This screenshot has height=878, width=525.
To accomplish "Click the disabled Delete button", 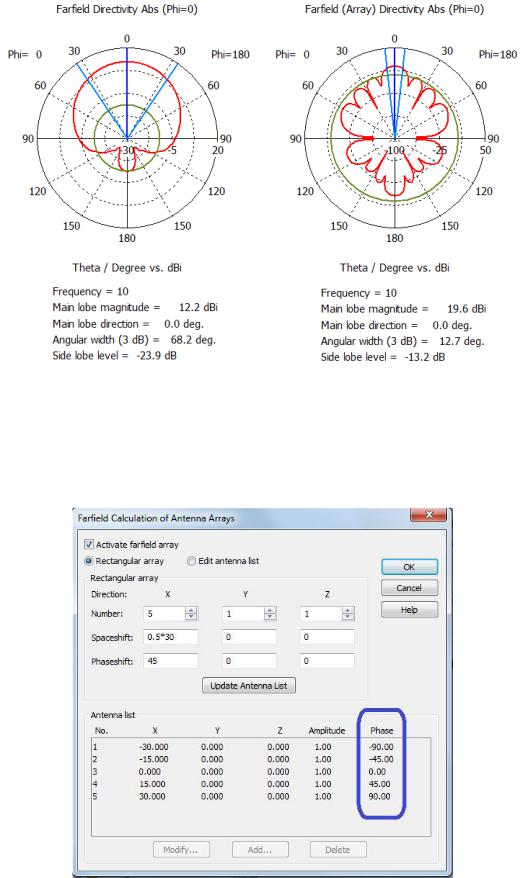I will (x=338, y=849).
